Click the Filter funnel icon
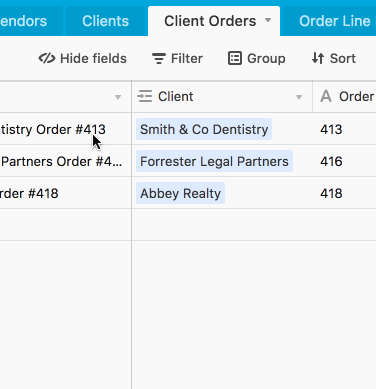The height and width of the screenshot is (389, 376). [159, 59]
